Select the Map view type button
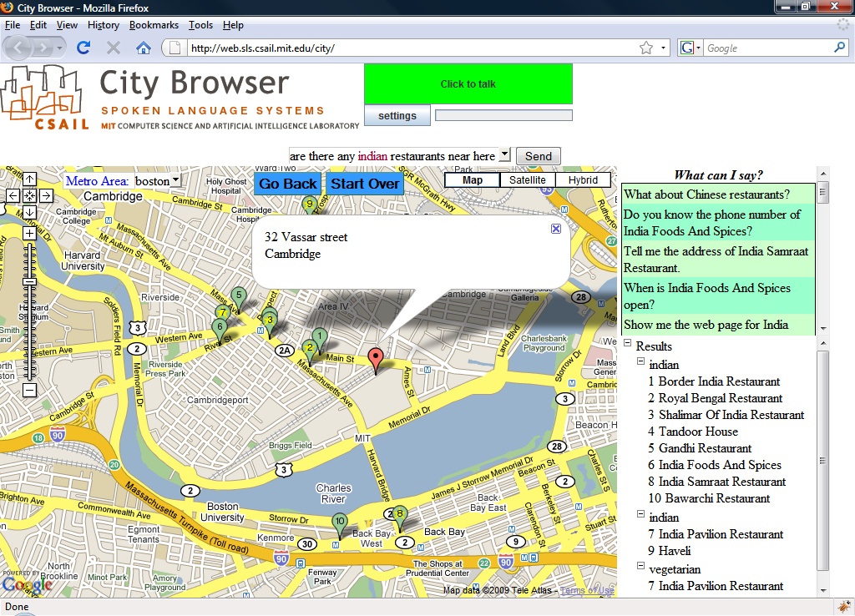 [x=473, y=180]
